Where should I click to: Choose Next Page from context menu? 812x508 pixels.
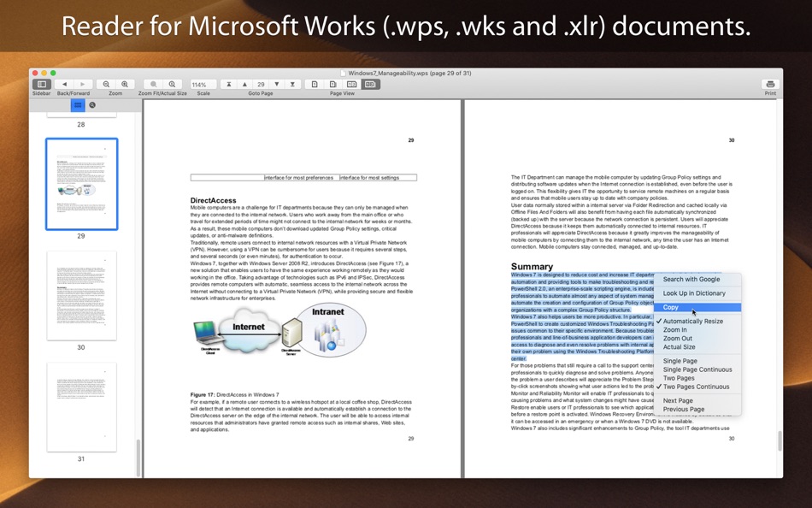tap(697, 401)
